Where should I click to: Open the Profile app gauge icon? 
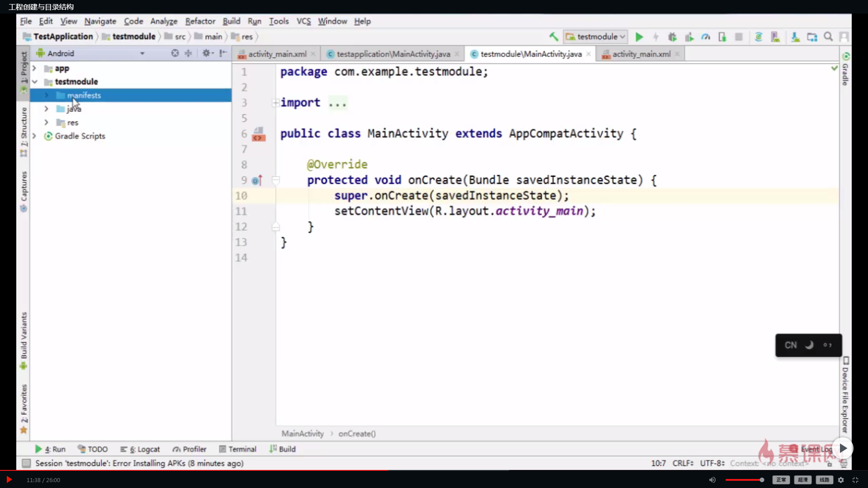[706, 37]
